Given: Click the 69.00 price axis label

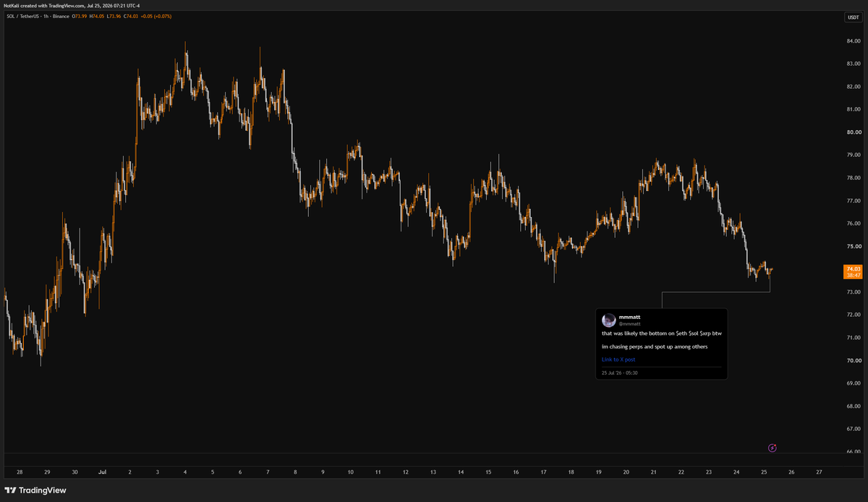Looking at the screenshot, I should coord(852,383).
